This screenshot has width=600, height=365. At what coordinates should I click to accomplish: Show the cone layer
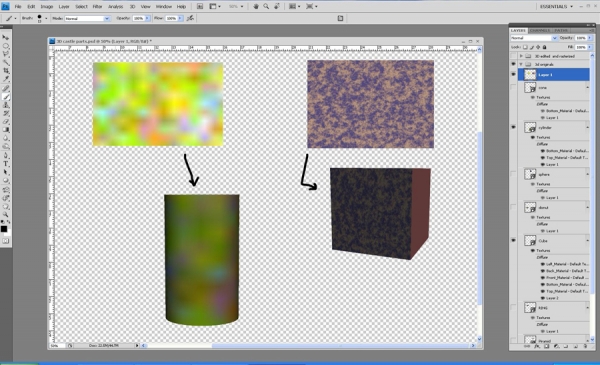tap(514, 88)
